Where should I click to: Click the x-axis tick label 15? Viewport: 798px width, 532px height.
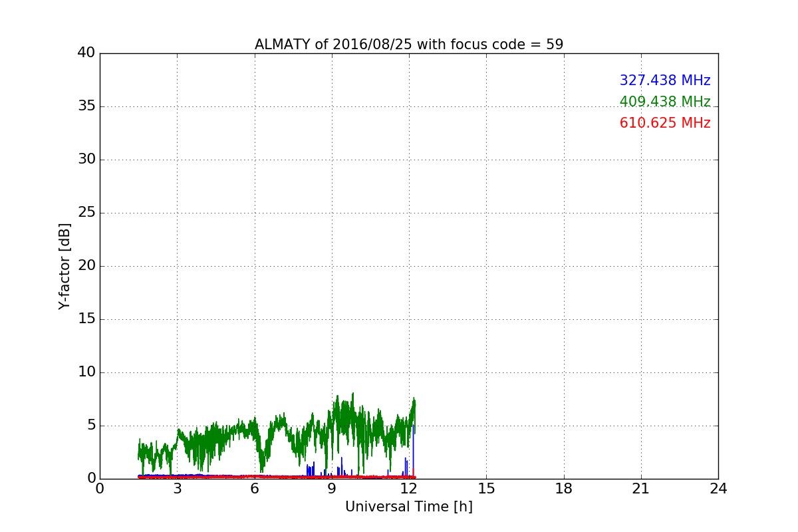click(x=486, y=489)
